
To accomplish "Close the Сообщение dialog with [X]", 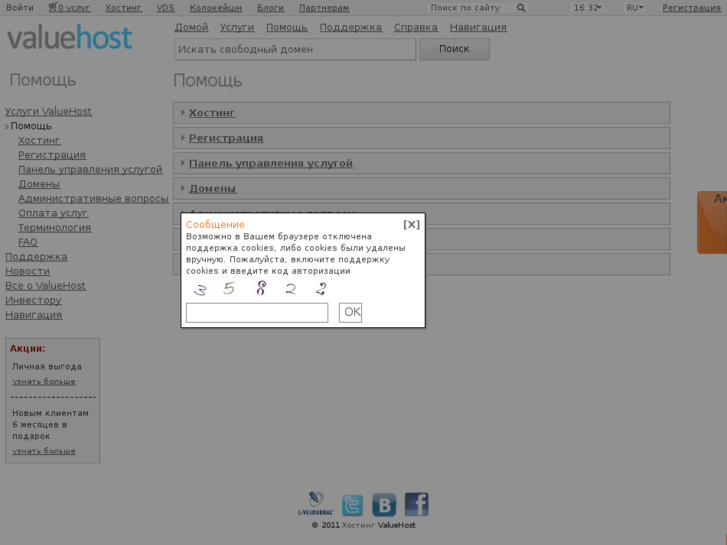I will tap(411, 224).
